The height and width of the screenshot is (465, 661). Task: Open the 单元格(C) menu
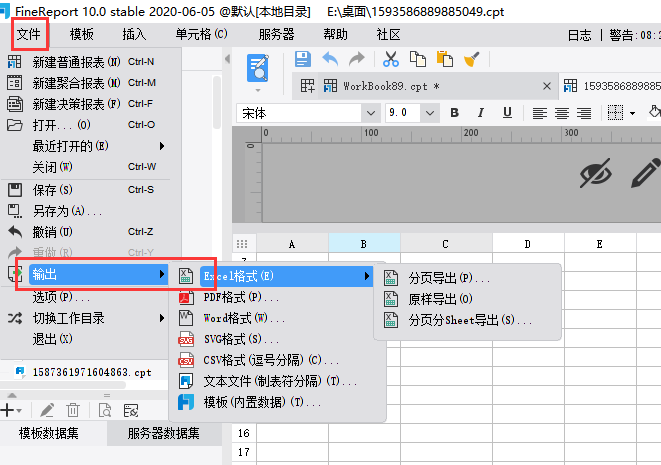201,34
